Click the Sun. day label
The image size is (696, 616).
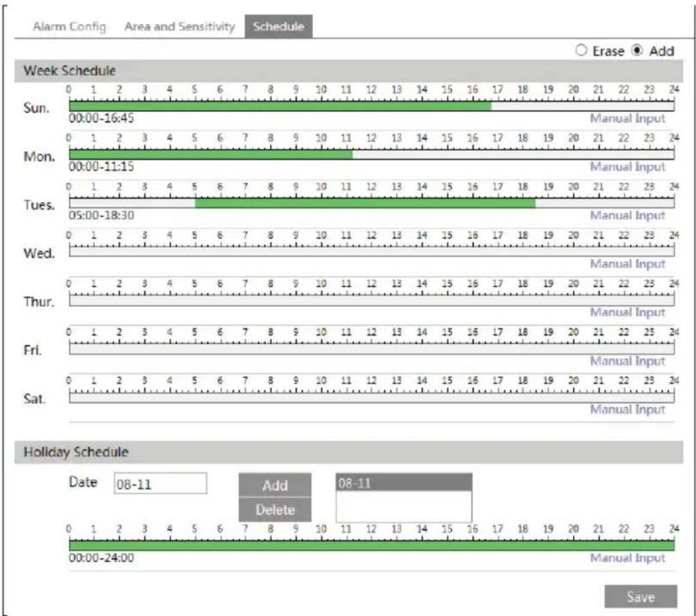point(37,108)
